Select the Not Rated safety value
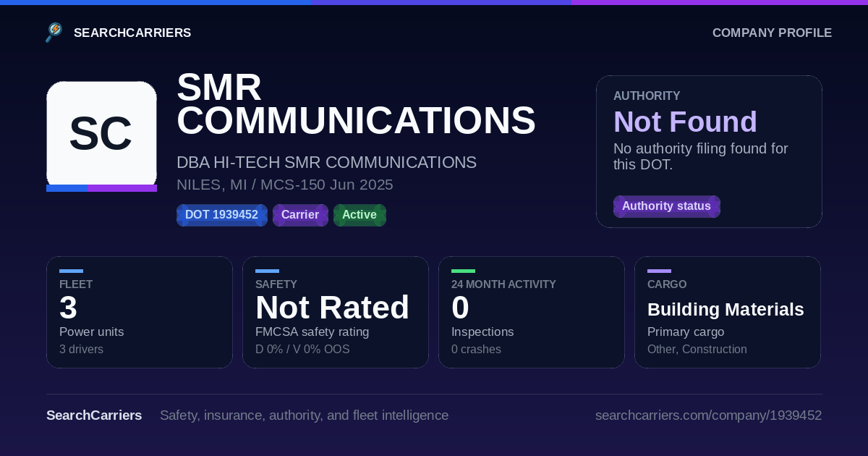Viewport: 868px width, 456px height. (x=332, y=308)
